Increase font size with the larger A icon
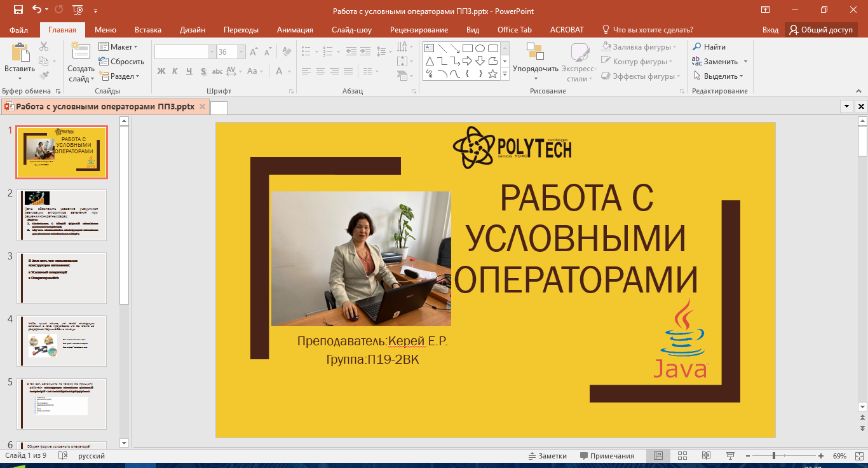The height and width of the screenshot is (468, 868). pos(254,52)
